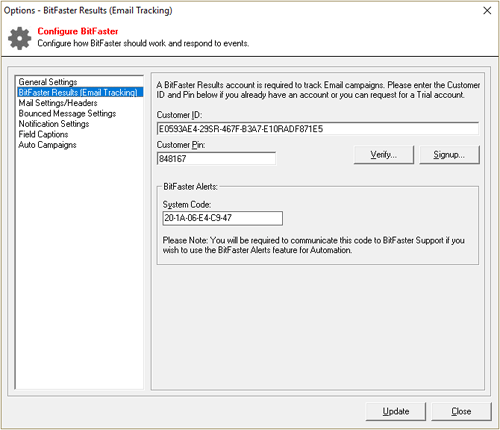Open the Signup... dialog
The width and height of the screenshot is (500, 430).
point(449,155)
